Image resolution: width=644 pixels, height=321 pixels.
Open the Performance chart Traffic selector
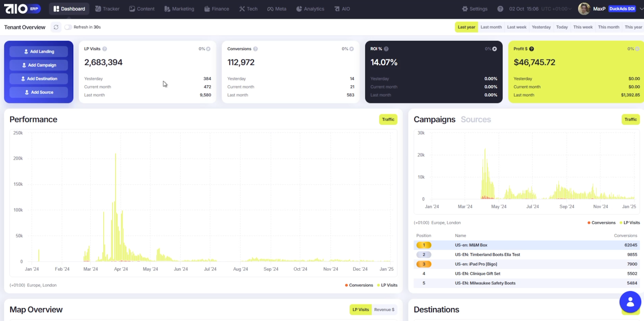[388, 119]
